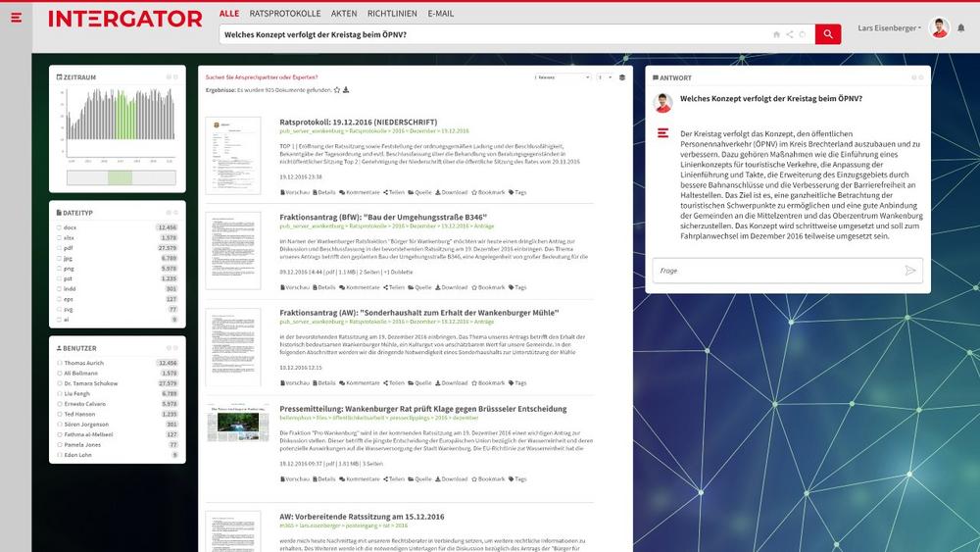Click the red search magnifier button
980x552 pixels.
click(827, 34)
